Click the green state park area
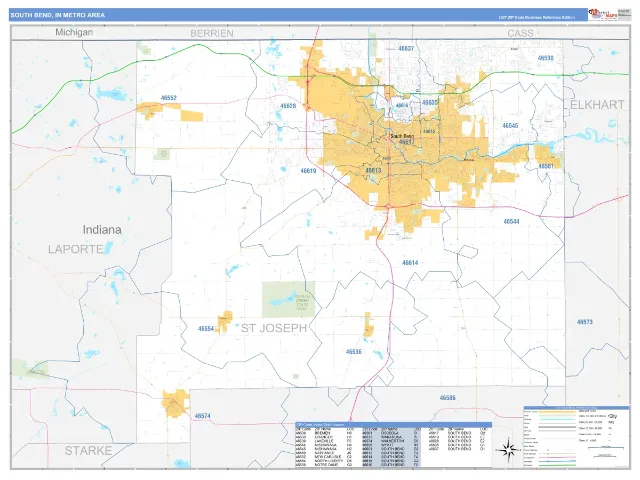This screenshot has height=480, width=640. (288, 300)
